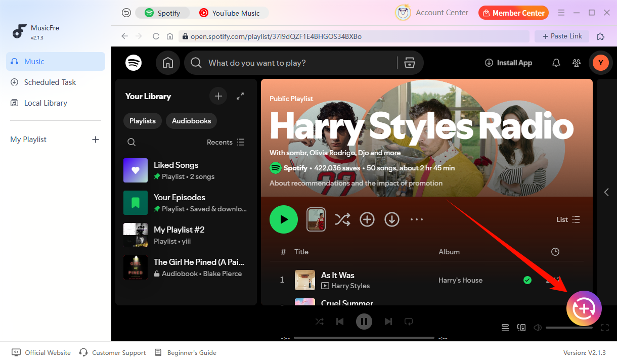Open Harry Styles artist link under As It Was
Screen dimensions: 617x364
[350, 286]
